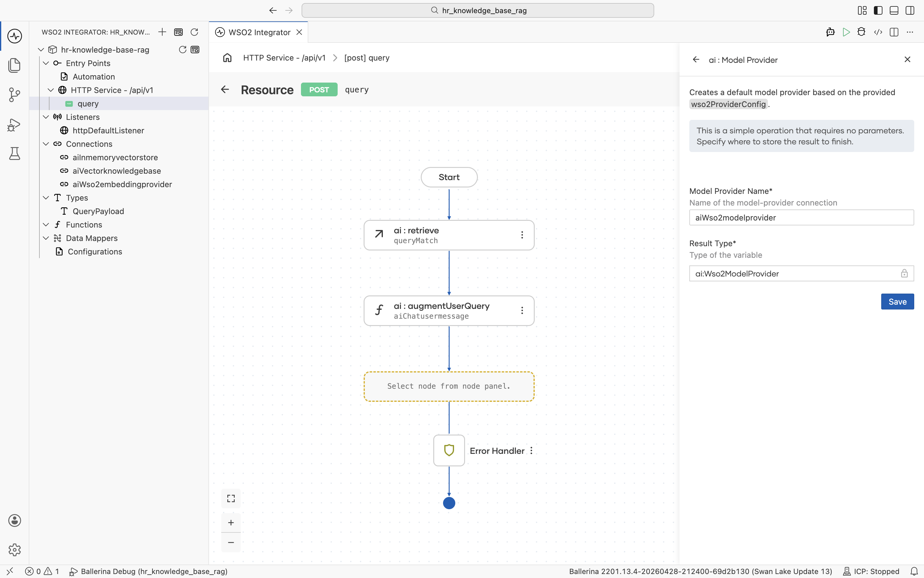Click the green Run play icon in the editor toolbar
The width and height of the screenshot is (924, 578).
tap(846, 32)
